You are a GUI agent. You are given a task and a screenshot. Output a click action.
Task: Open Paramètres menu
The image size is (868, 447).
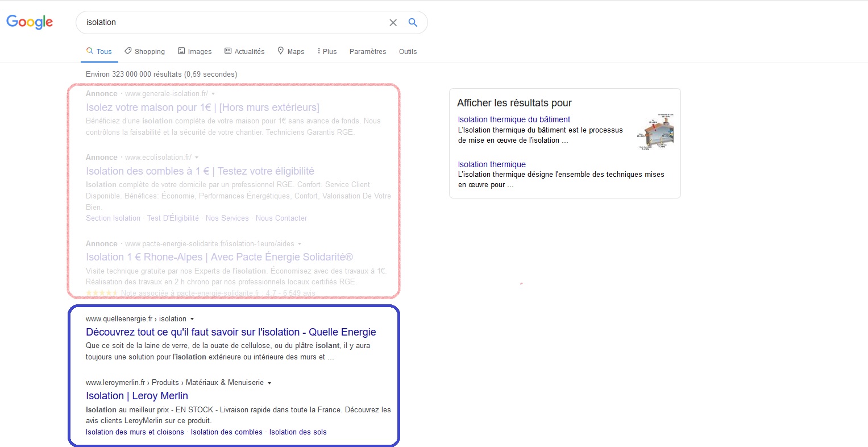tap(368, 51)
